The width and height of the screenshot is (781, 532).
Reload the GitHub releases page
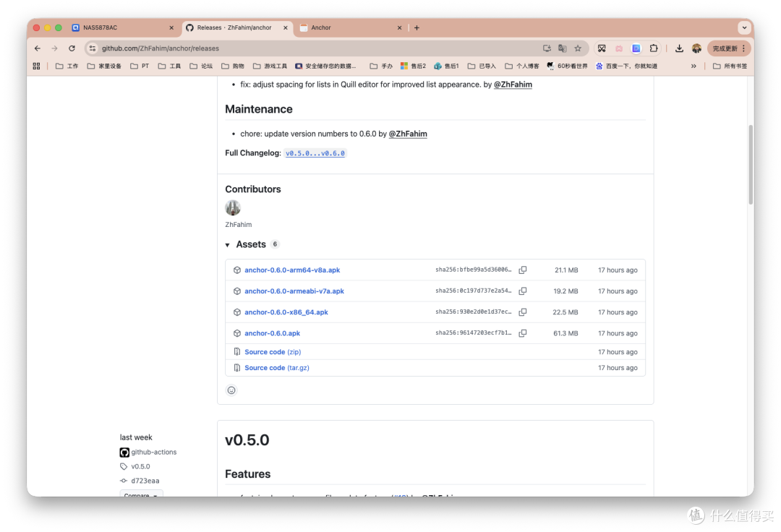click(x=72, y=48)
